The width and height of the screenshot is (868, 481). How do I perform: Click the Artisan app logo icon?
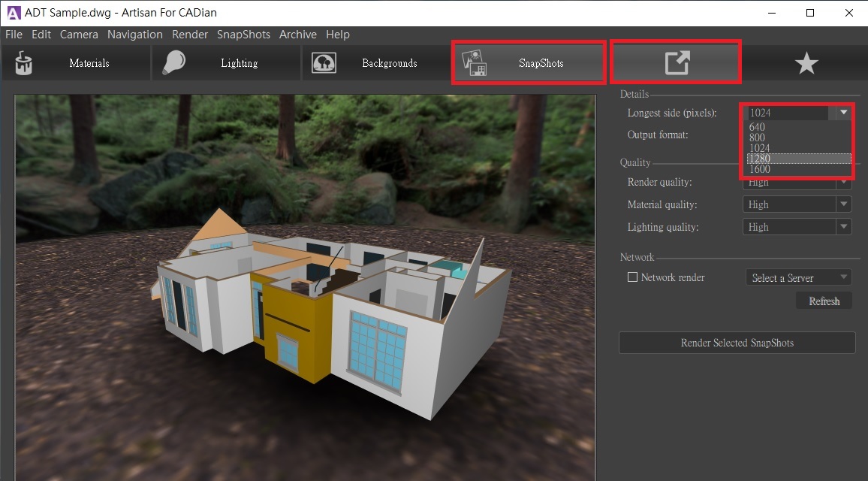point(12,13)
